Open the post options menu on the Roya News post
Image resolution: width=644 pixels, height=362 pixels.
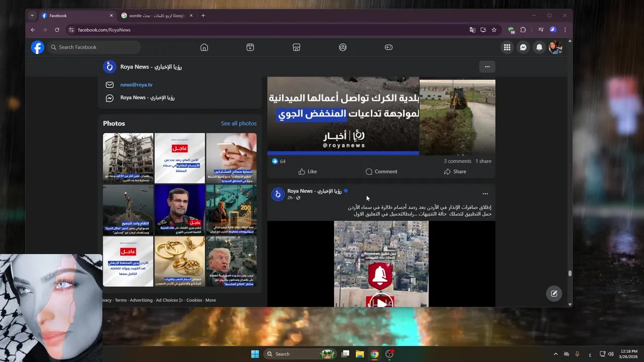pyautogui.click(x=485, y=194)
